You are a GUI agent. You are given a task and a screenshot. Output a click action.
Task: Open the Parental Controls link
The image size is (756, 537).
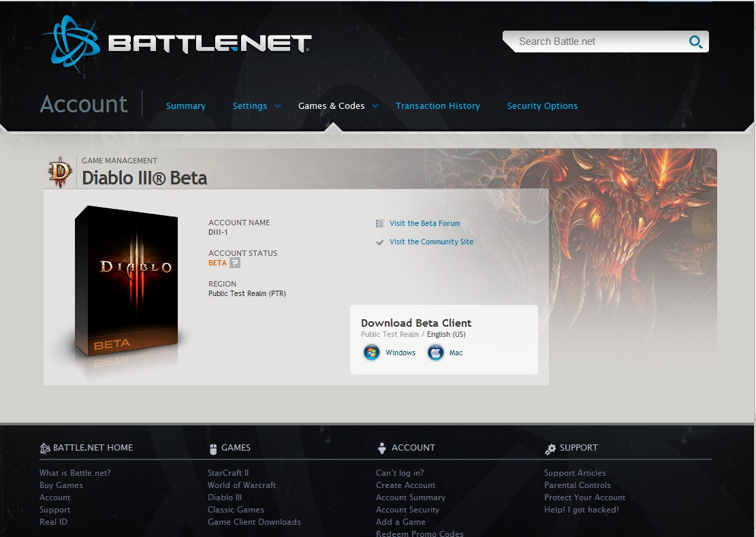577,485
